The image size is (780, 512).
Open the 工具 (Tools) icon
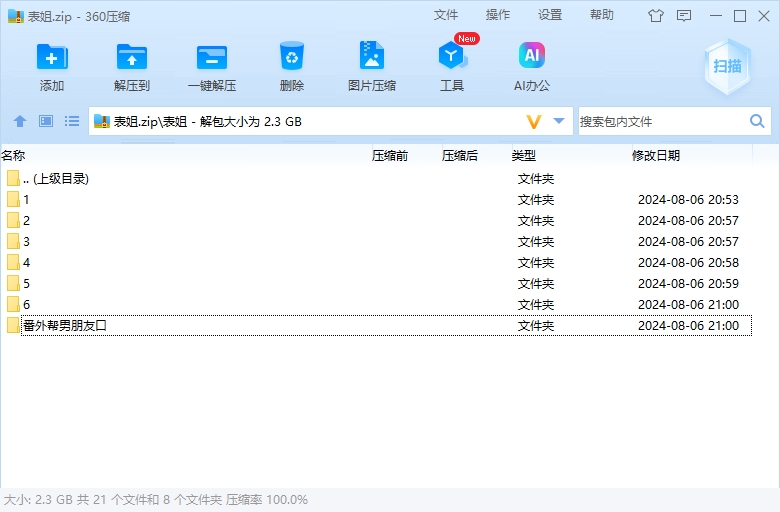point(452,58)
